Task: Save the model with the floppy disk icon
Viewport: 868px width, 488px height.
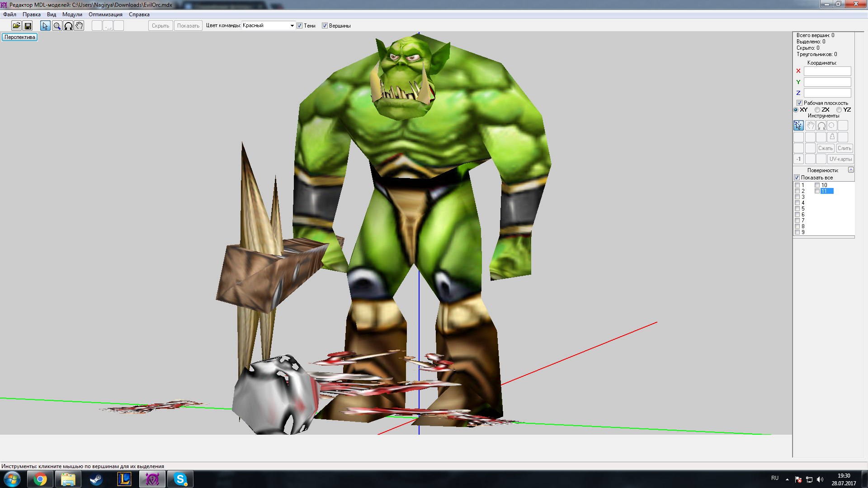Action: (28, 26)
